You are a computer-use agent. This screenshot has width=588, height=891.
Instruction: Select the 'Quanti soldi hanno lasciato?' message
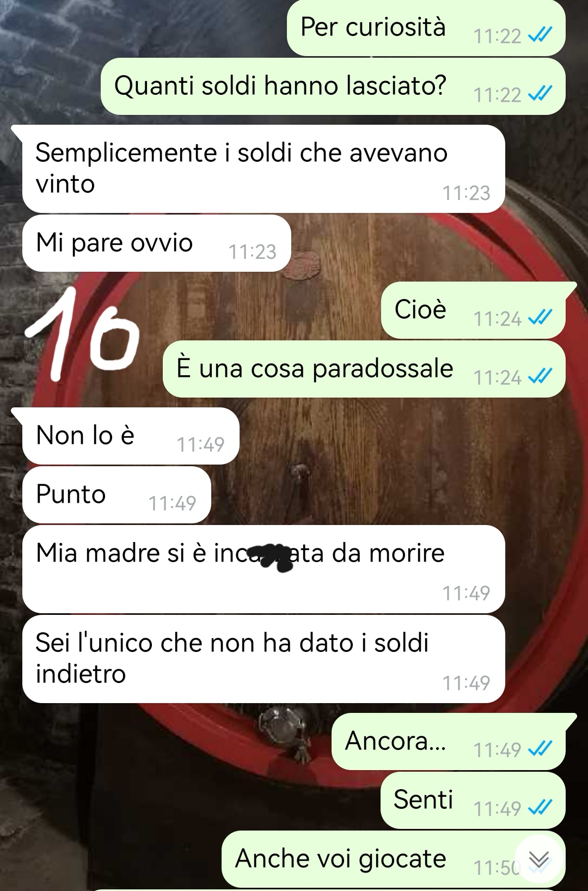333,86
